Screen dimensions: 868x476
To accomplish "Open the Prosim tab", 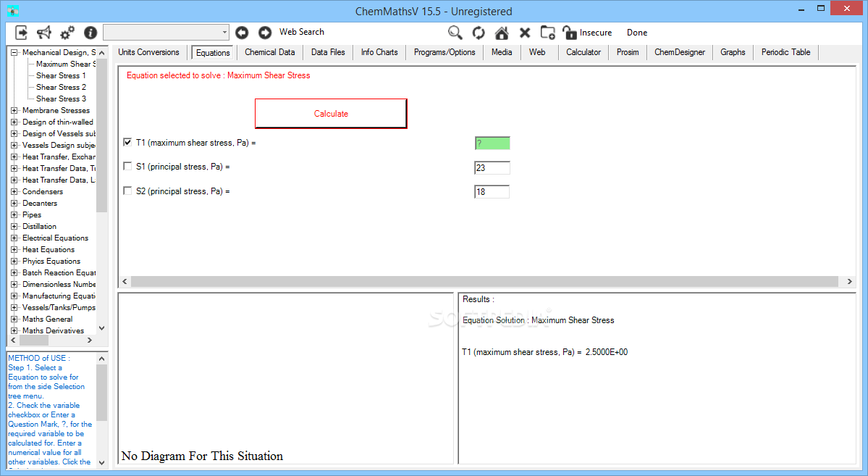I will point(628,52).
